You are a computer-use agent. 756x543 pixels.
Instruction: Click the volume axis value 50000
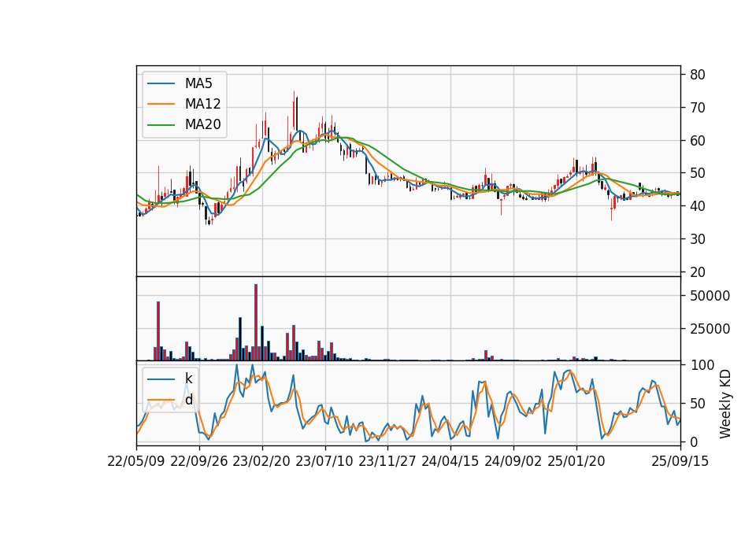pyautogui.click(x=710, y=296)
